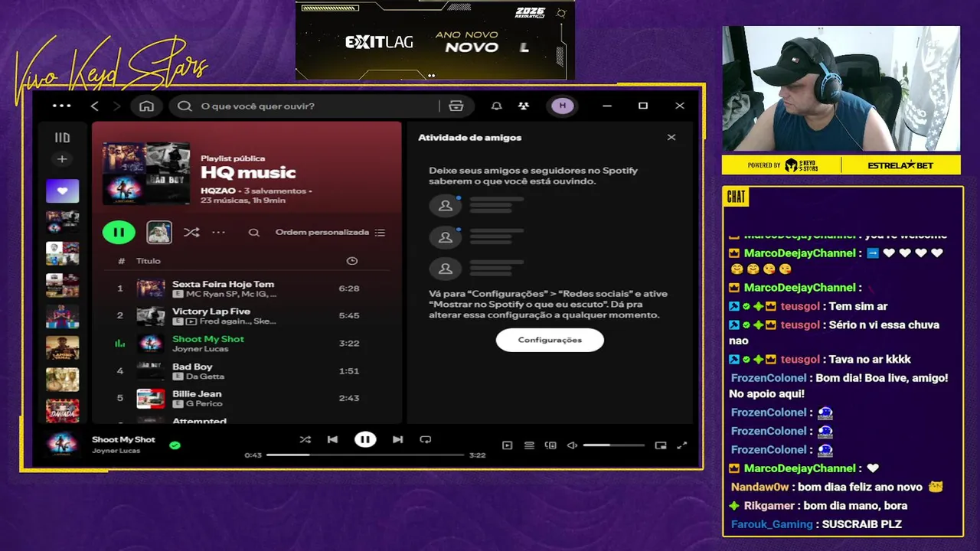Go back with the left arrow
The height and width of the screenshot is (551, 980).
[95, 106]
